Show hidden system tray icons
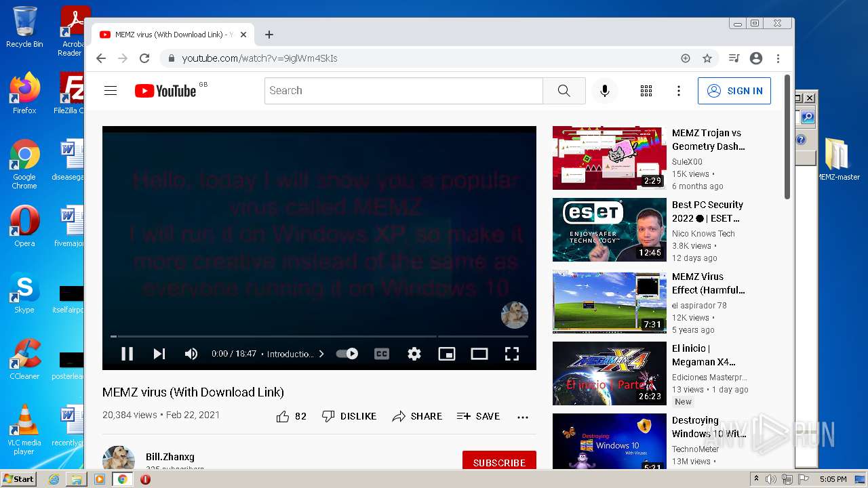 [x=756, y=479]
